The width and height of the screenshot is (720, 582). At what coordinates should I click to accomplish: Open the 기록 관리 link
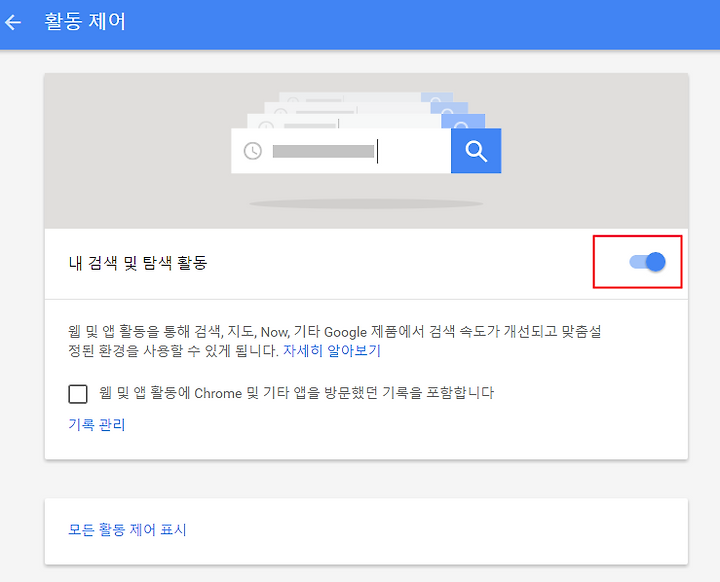(96, 424)
